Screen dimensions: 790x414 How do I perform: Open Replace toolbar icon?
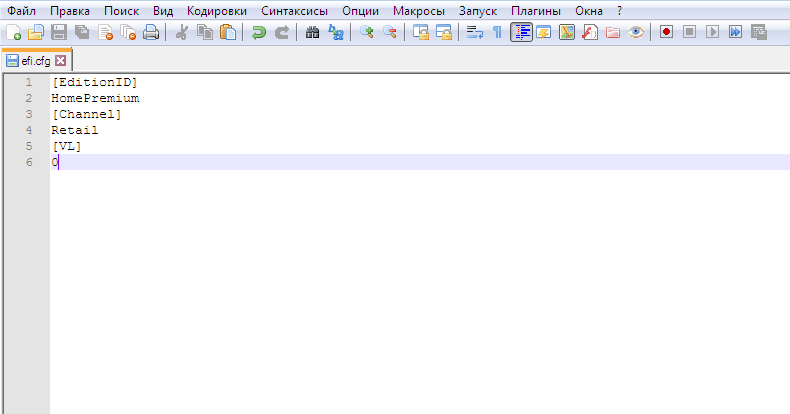pos(336,33)
